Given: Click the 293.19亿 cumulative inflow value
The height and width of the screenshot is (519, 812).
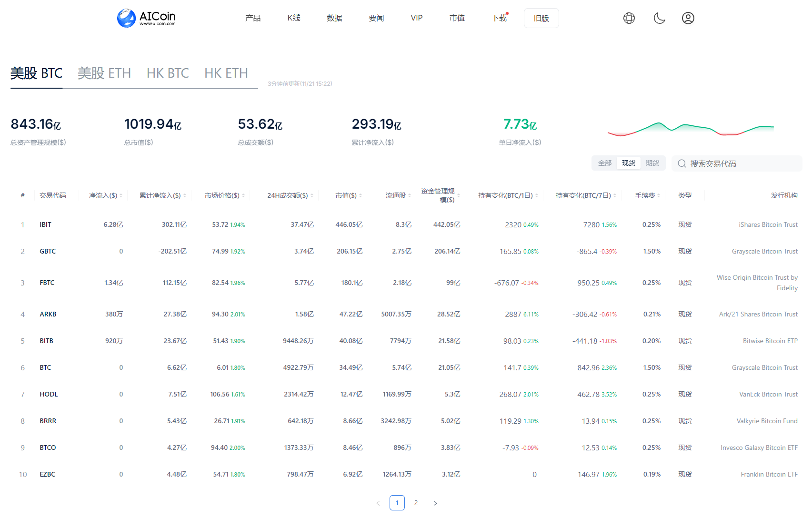Looking at the screenshot, I should [377, 124].
